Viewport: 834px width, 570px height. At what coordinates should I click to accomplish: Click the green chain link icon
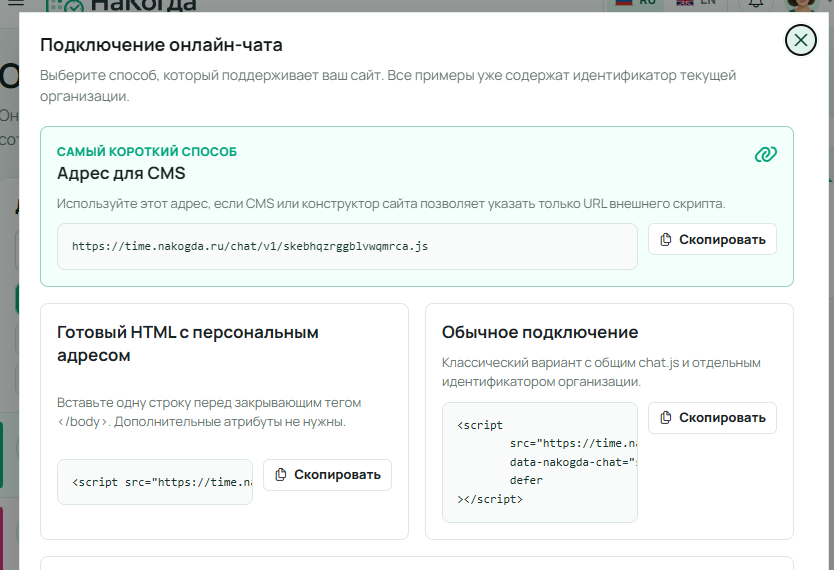pos(765,154)
